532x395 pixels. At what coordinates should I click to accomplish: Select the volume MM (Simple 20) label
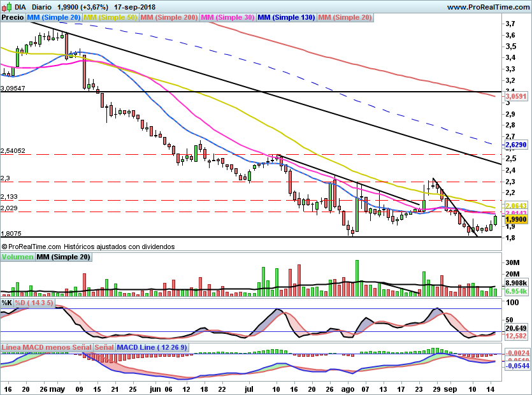coord(63,257)
